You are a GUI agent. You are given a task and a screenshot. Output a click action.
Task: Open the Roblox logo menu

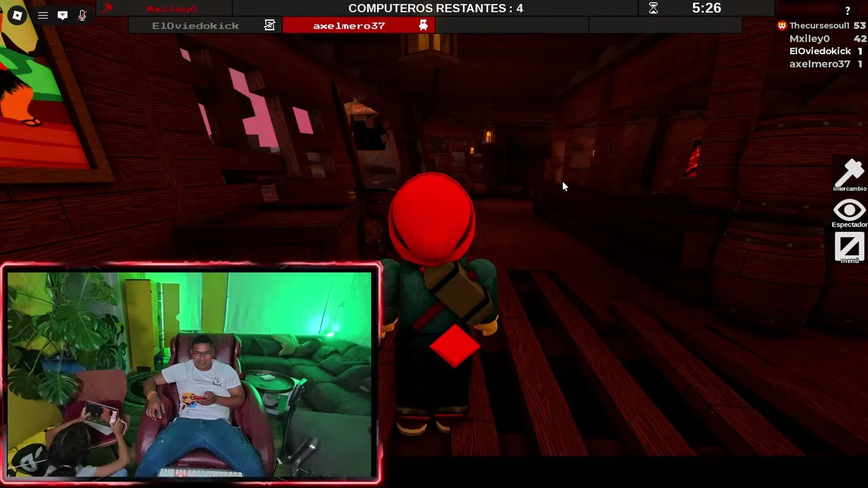17,16
